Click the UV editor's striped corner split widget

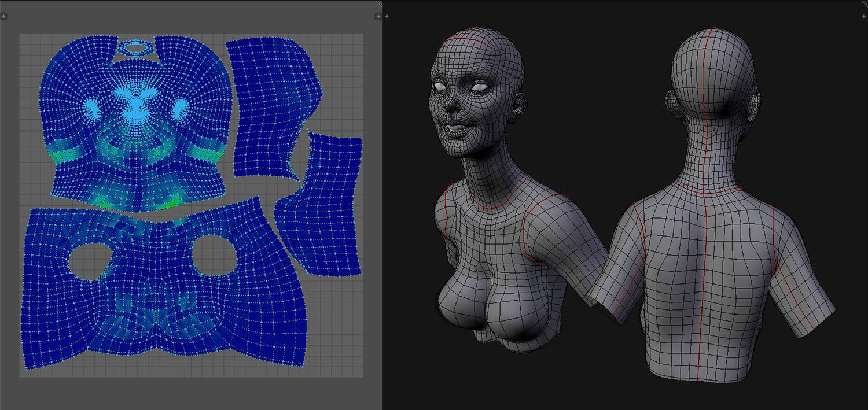tap(379, 3)
